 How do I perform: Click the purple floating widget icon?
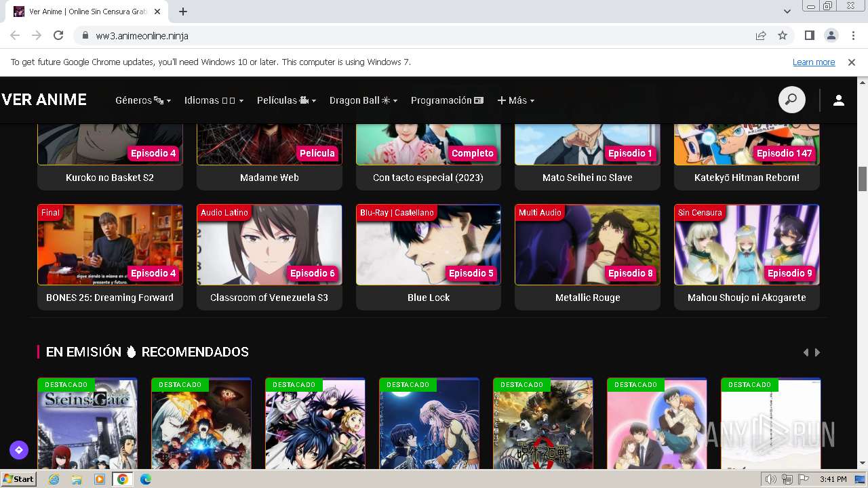[19, 449]
